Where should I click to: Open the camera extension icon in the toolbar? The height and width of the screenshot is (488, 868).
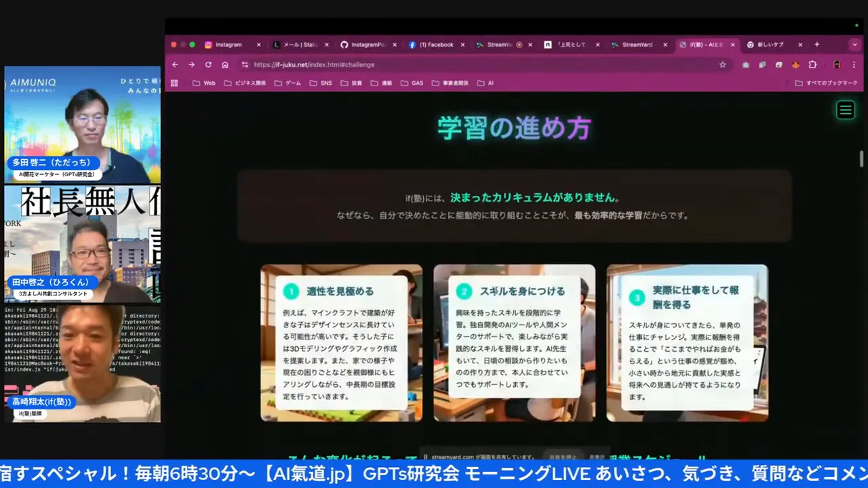[746, 64]
